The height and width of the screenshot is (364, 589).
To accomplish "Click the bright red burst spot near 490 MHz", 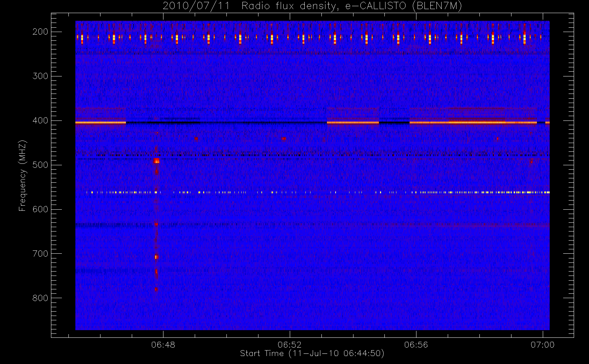I will (x=157, y=161).
